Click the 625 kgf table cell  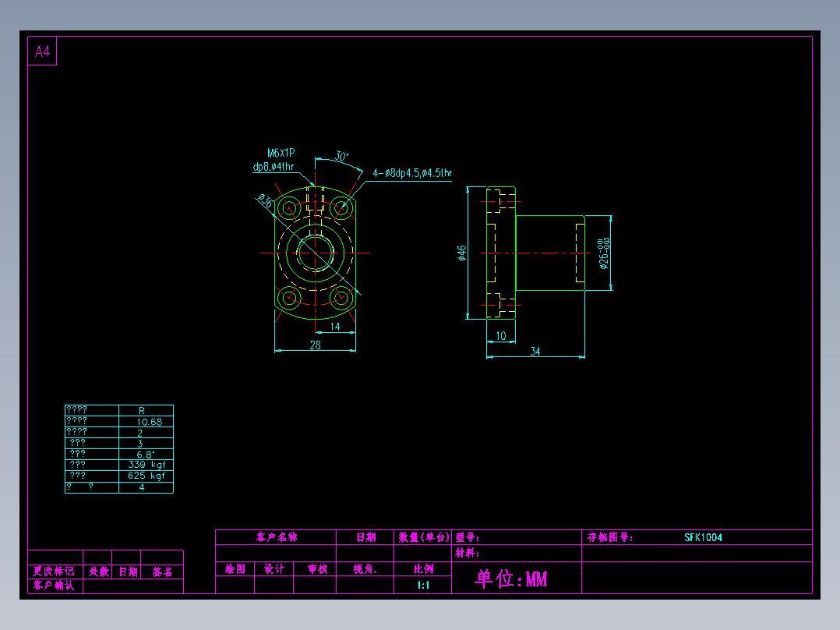pyautogui.click(x=146, y=476)
